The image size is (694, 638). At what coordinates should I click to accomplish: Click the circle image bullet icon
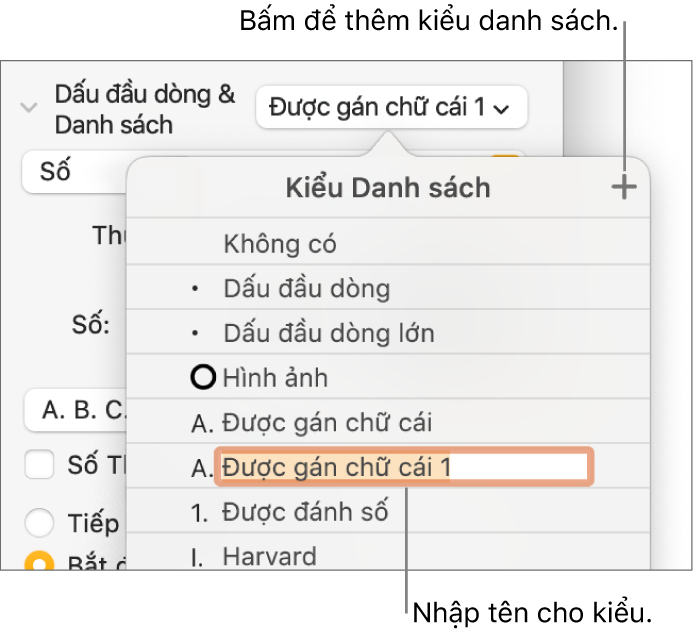point(202,378)
